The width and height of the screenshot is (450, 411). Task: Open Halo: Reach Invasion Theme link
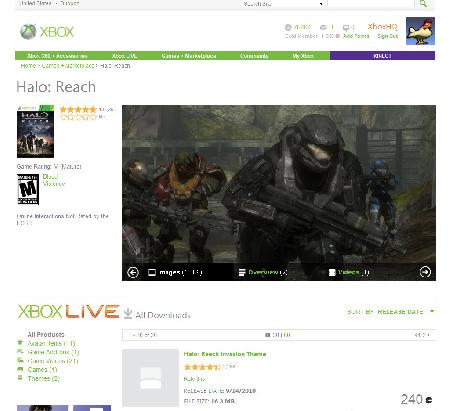[x=225, y=354]
